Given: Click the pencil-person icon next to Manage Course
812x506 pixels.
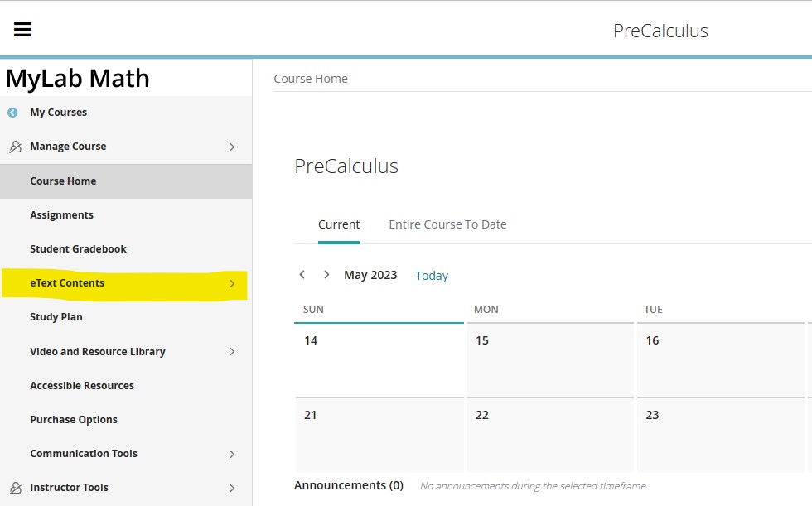Looking at the screenshot, I should (16, 147).
